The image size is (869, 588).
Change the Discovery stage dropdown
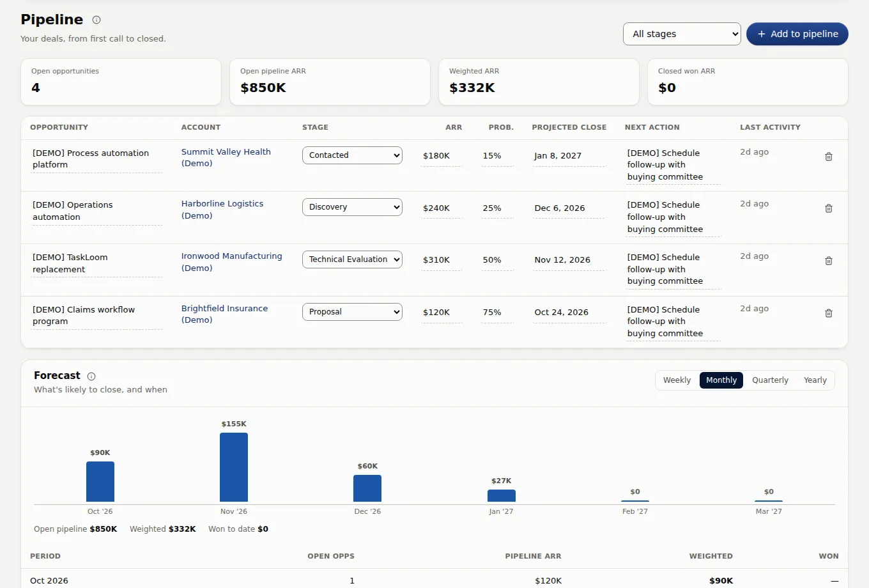pyautogui.click(x=352, y=207)
